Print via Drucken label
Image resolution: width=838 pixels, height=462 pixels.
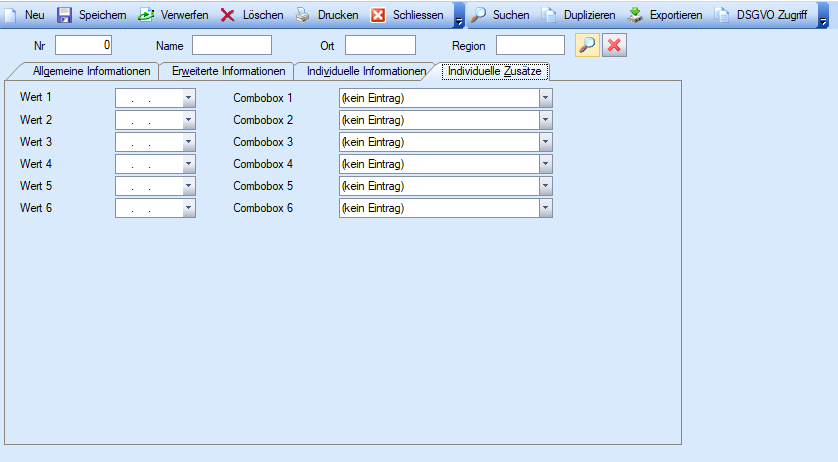pos(338,15)
